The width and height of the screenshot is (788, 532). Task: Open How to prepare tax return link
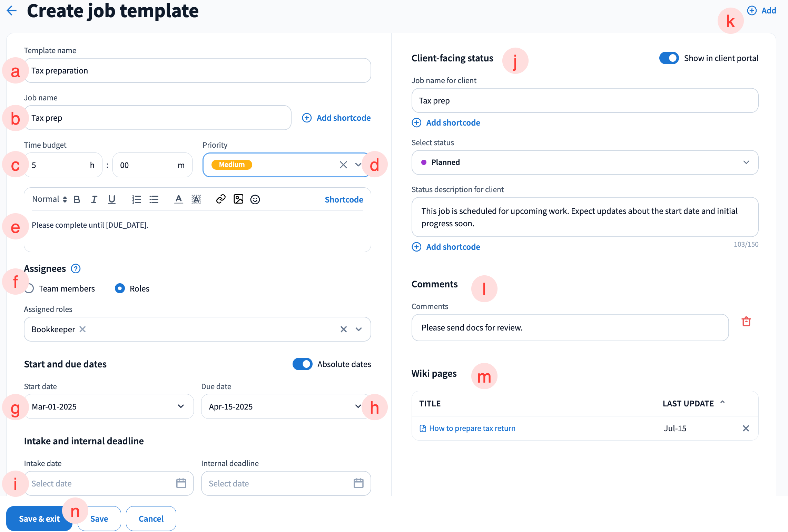pos(472,428)
